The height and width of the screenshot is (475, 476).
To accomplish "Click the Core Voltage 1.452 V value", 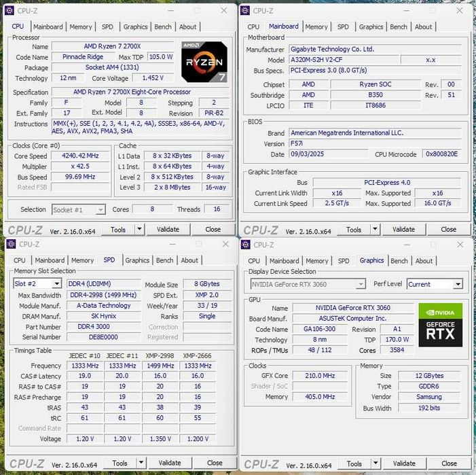I will (153, 78).
